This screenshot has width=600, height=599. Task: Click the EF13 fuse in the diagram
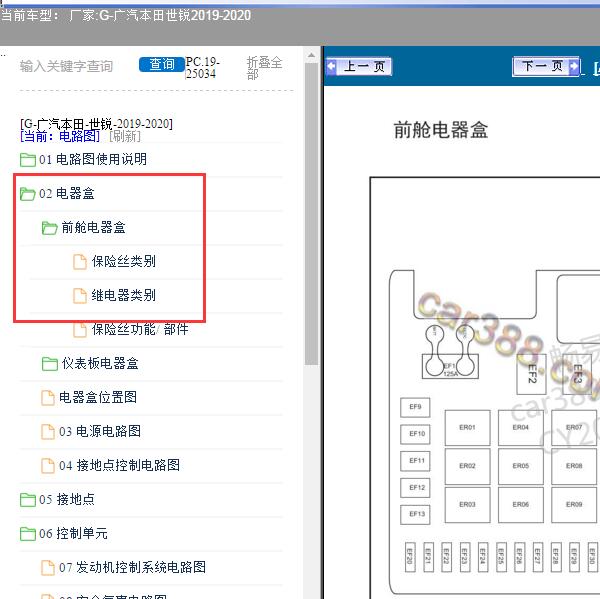[x=415, y=514]
